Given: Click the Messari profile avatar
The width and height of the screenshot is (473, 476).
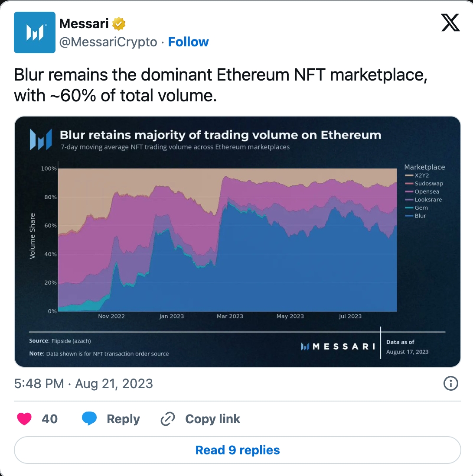Looking at the screenshot, I should click(x=35, y=32).
